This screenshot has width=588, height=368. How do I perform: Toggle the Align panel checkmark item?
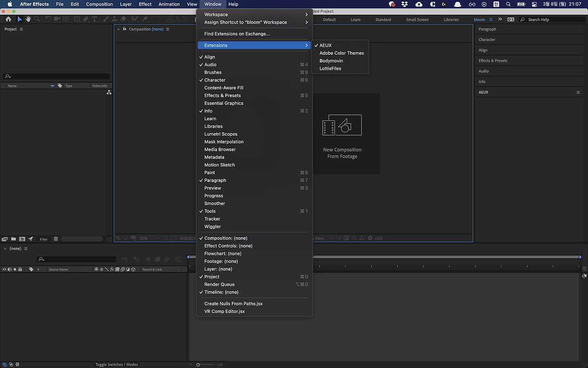pos(254,57)
